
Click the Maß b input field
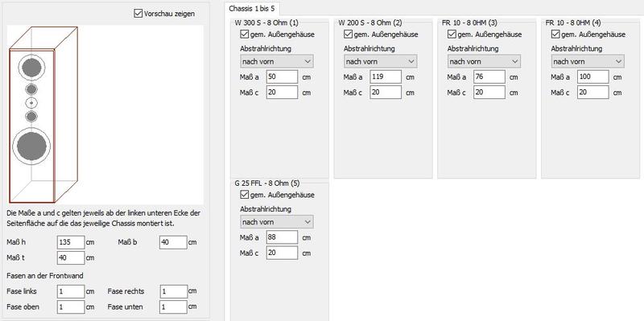(x=173, y=242)
